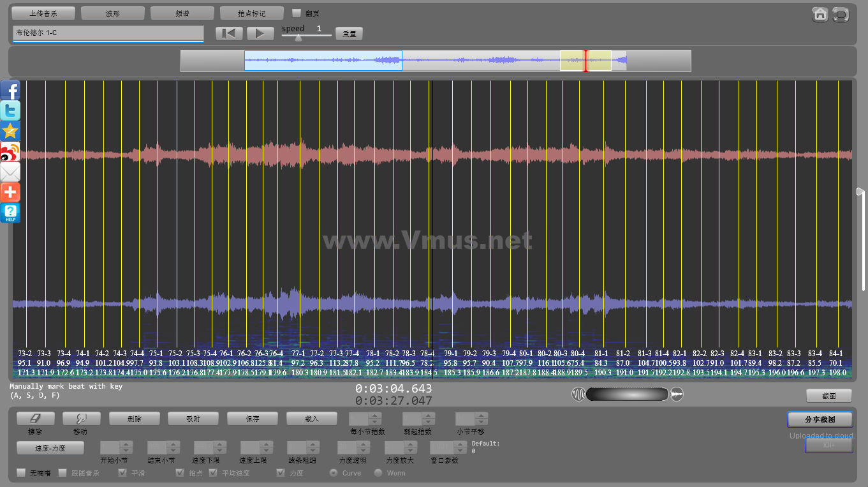The width and height of the screenshot is (868, 487).
Task: Toggle the 跟随音乐 follow-music checkbox
Action: (63, 473)
